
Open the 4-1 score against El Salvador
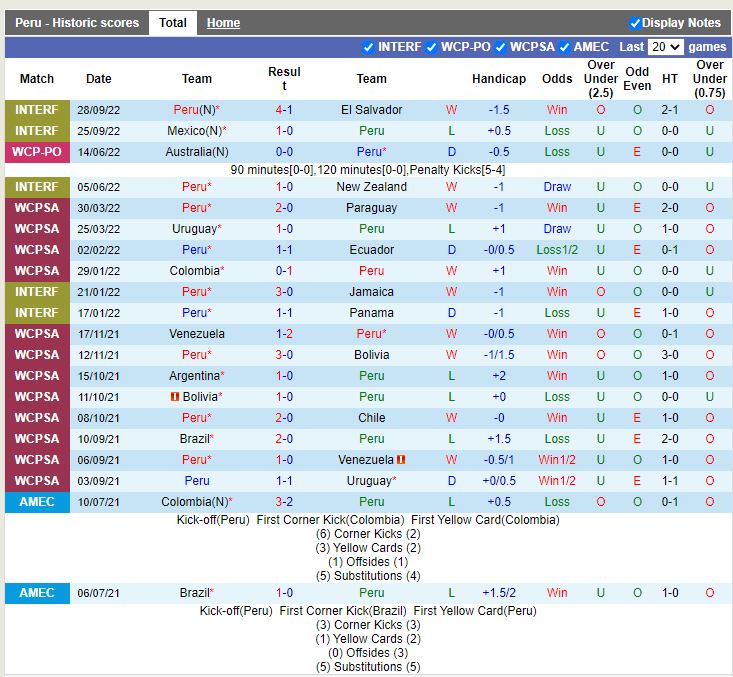[x=284, y=110]
